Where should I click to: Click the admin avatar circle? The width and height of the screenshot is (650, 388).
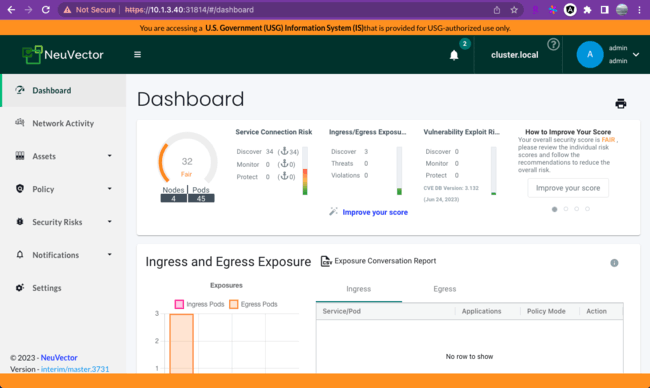tap(589, 55)
